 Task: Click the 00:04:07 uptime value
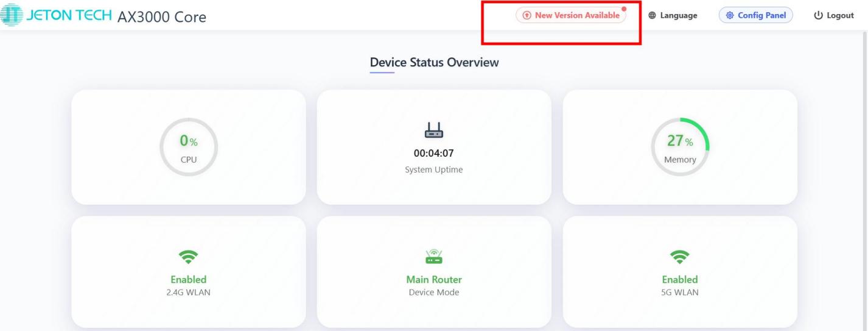pyautogui.click(x=434, y=153)
